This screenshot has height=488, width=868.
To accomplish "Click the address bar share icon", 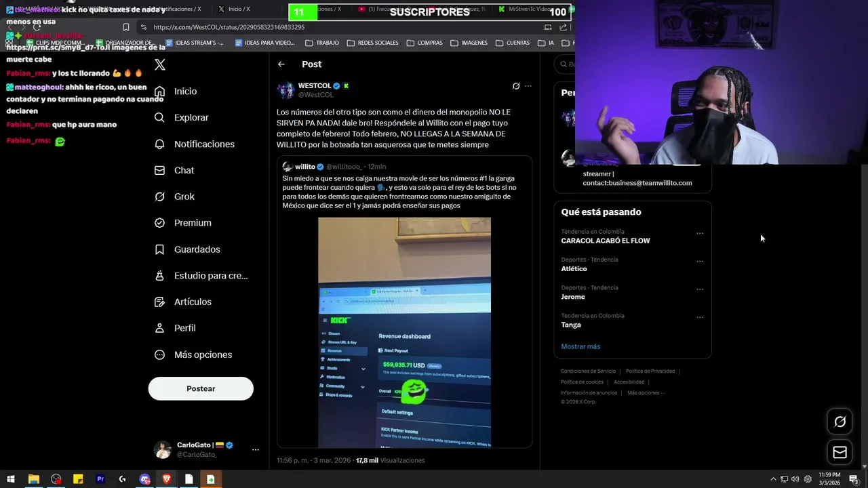I will pos(564,27).
